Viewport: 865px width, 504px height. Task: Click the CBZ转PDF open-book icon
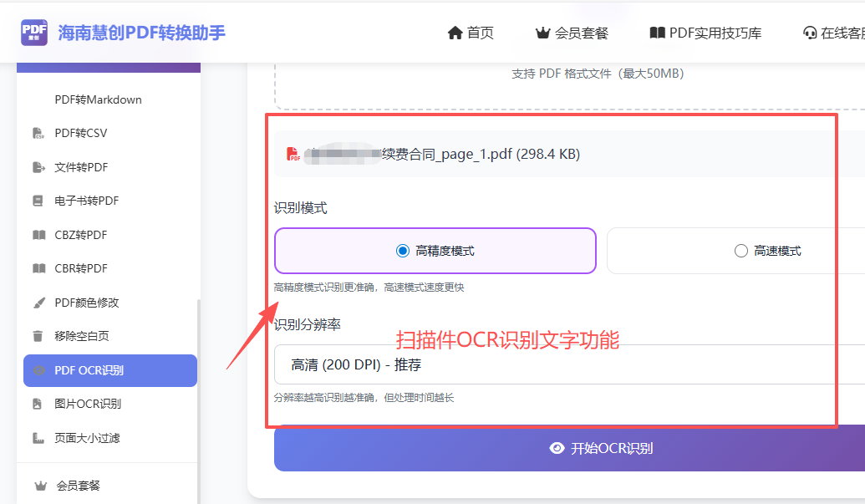[38, 235]
